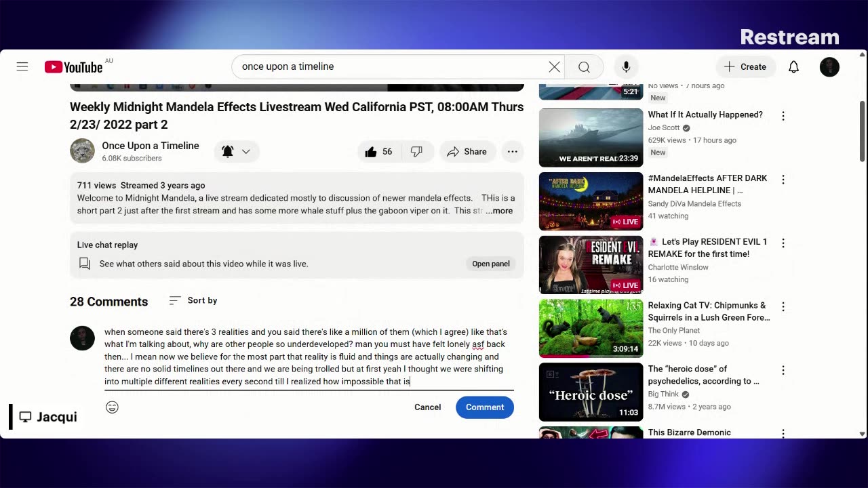Open 'What If It Actually Happened?' thumbnail

coord(591,138)
